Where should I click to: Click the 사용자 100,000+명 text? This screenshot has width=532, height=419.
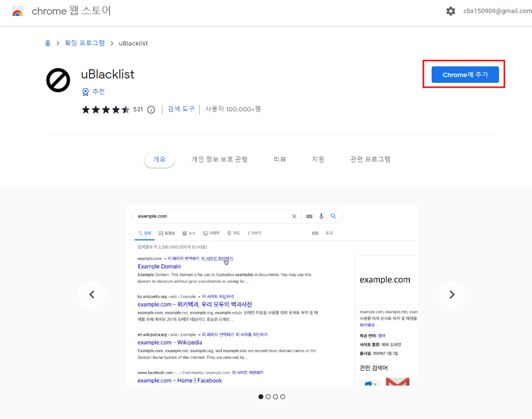pyautogui.click(x=233, y=109)
